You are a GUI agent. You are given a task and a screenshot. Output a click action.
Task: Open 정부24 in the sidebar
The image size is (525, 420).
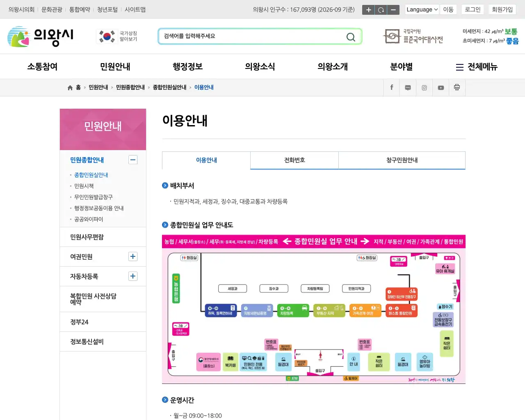(103, 322)
